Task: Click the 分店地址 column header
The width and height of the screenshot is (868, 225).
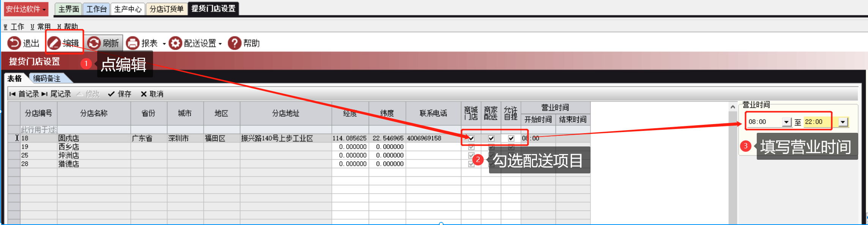Action: point(286,113)
